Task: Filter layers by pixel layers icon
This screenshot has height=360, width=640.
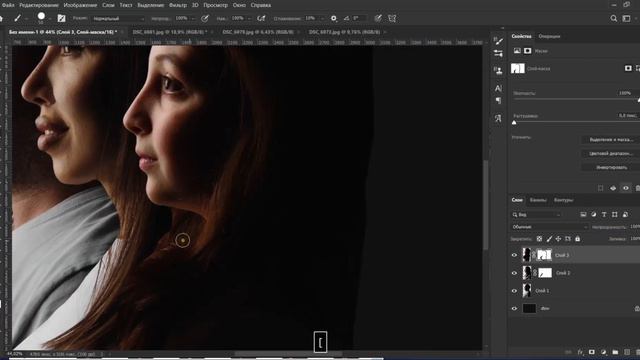Action: tap(583, 215)
